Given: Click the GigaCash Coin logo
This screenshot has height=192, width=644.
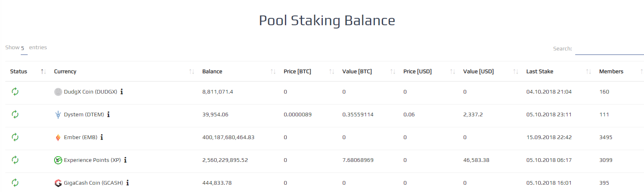Looking at the screenshot, I should (x=58, y=183).
